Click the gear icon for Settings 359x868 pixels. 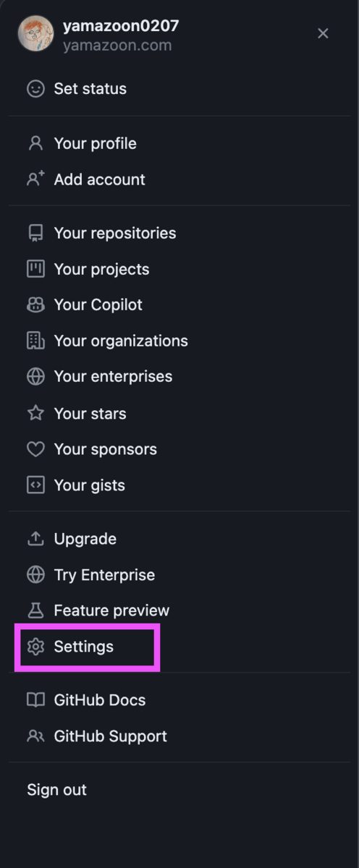click(x=35, y=647)
